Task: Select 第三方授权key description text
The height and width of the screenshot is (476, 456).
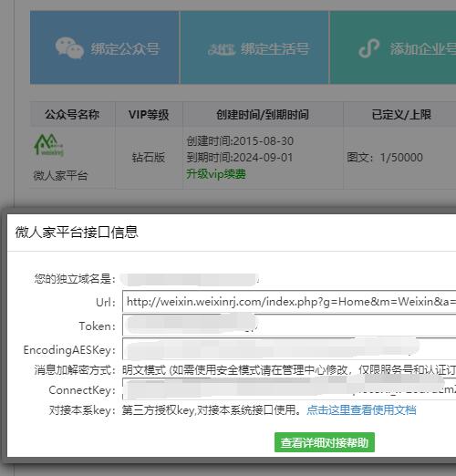Action: (212, 410)
